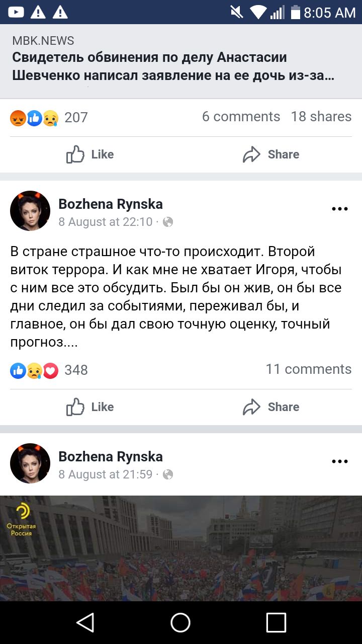Open options menu for the 22:10 post
This screenshot has width=362, height=644.
pos(340,209)
